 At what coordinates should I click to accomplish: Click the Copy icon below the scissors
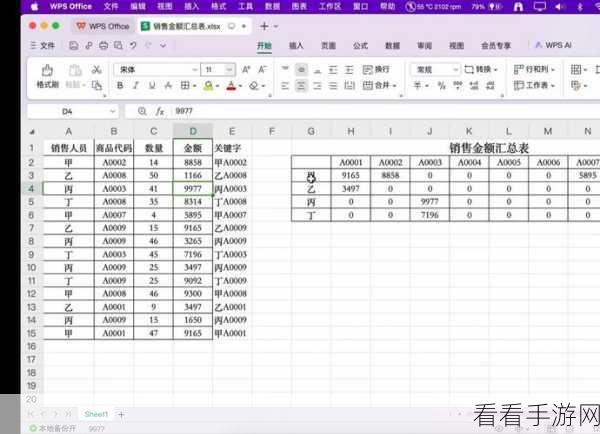(x=97, y=85)
